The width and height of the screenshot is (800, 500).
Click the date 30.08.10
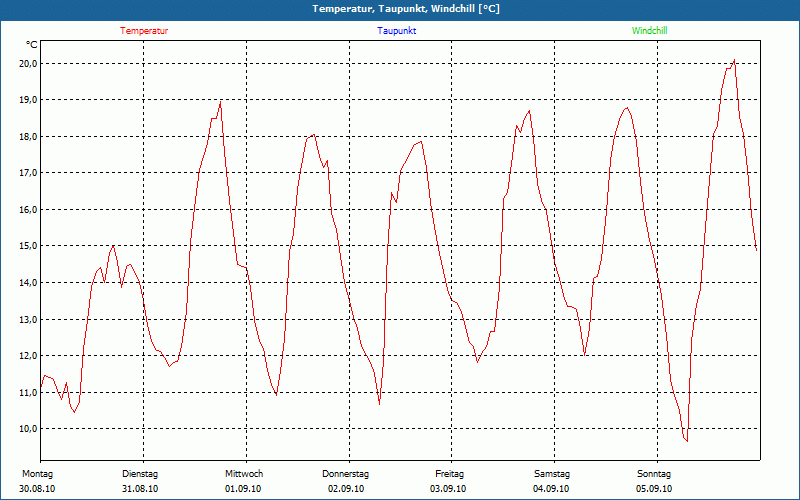tap(37, 488)
